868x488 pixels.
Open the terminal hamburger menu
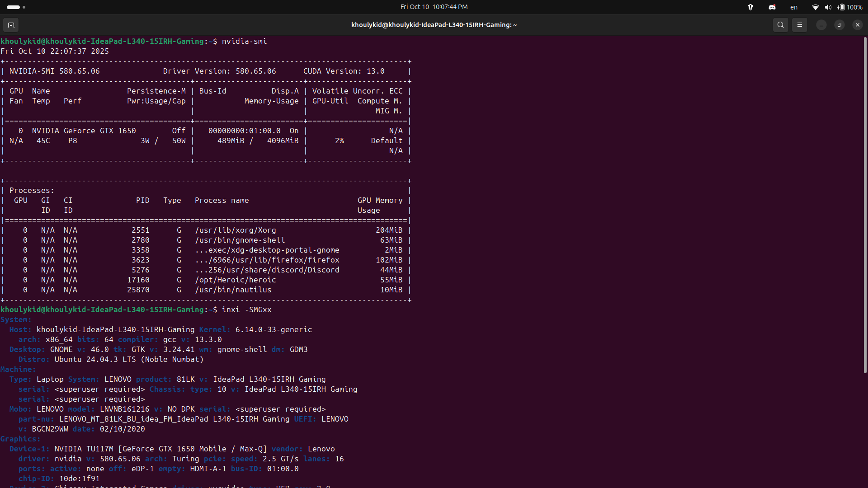(799, 25)
